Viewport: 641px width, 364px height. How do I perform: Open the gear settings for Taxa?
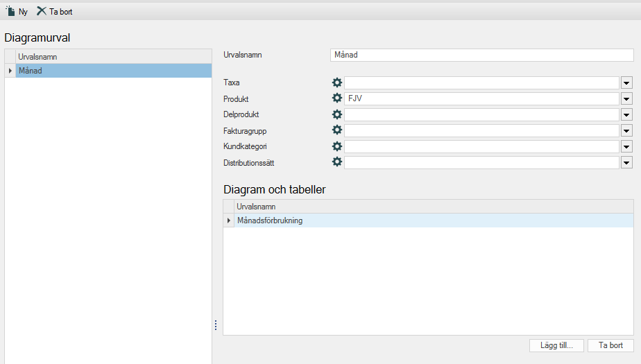point(337,83)
